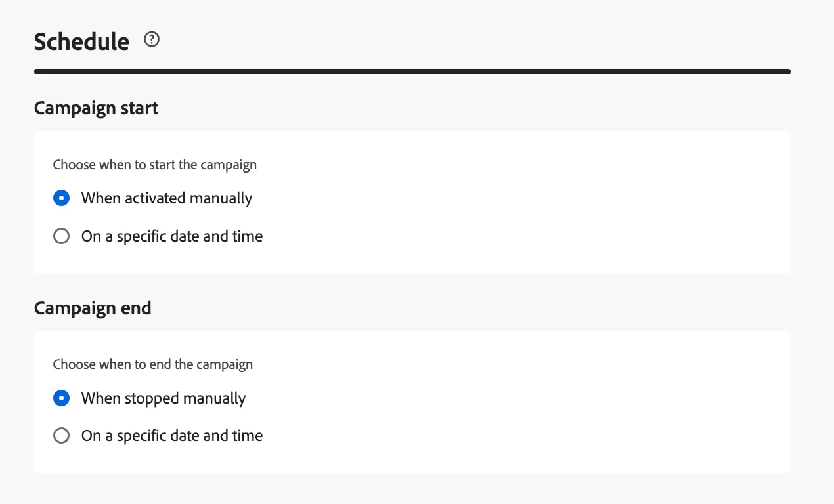Viewport: 834px width, 504px height.
Task: Click the 'Schedule' section heading
Action: 81,41
